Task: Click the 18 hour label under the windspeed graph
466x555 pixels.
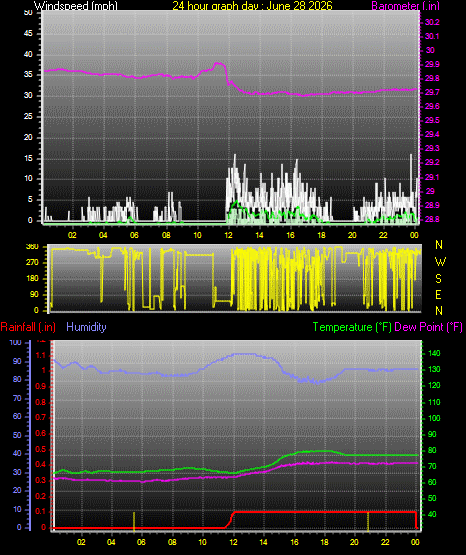Action: click(x=321, y=235)
